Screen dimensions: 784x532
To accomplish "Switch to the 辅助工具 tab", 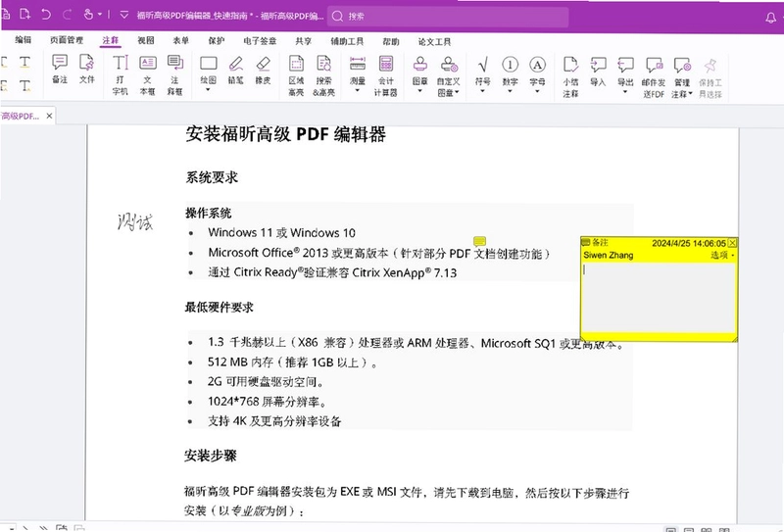I will (347, 41).
